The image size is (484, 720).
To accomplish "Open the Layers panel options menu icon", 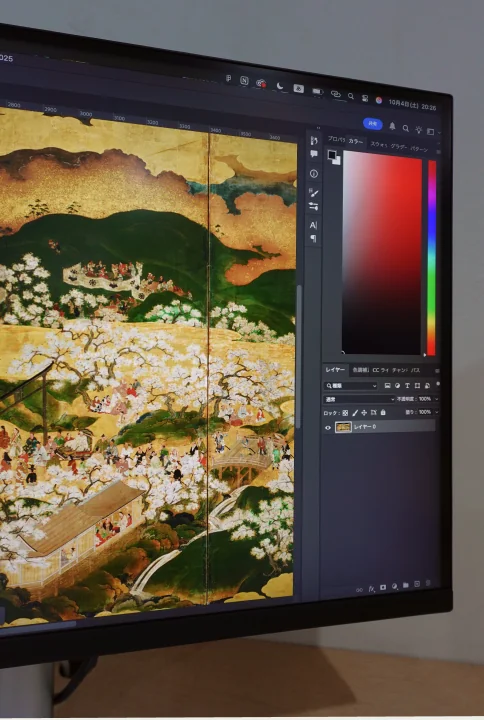I will coord(437,371).
